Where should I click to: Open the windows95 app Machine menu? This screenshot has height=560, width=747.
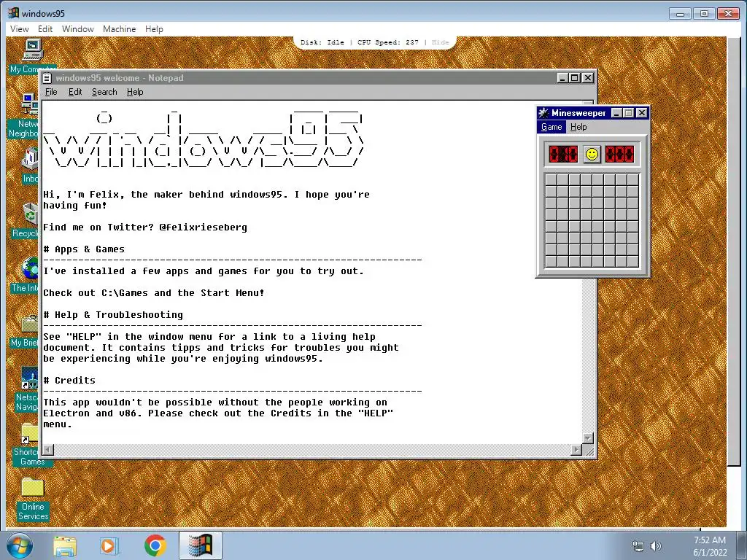tap(119, 29)
